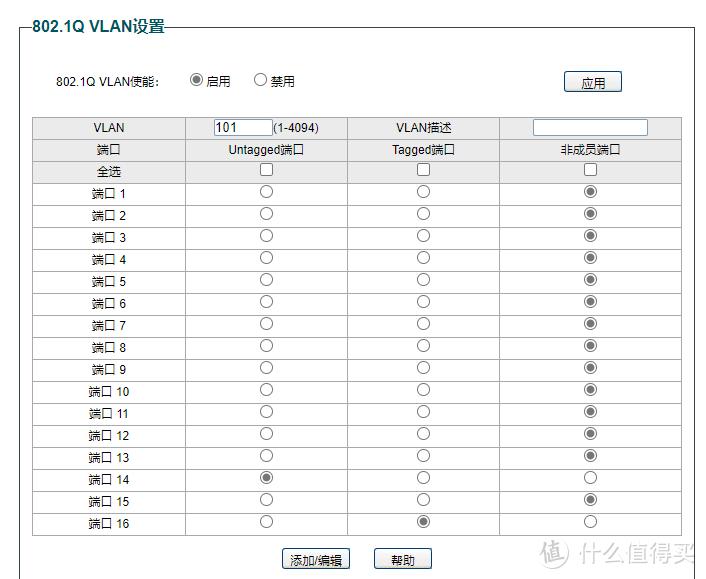Select 禁用 radio to disable VLAN
Image resolution: width=706 pixels, height=579 pixels.
[260, 80]
